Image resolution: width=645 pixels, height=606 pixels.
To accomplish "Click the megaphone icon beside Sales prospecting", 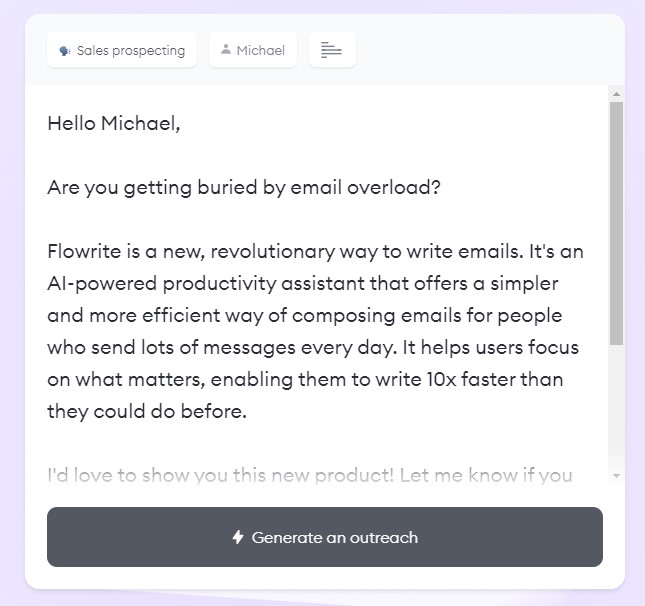I will coord(64,50).
